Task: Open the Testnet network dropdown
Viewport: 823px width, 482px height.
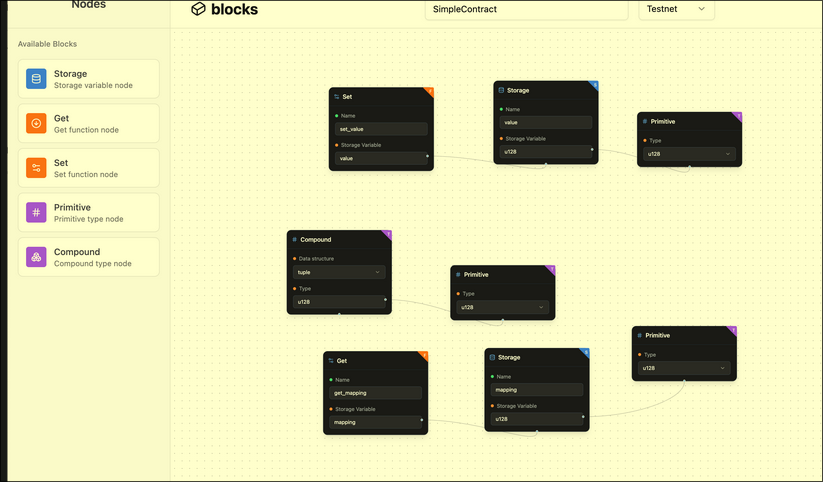Action: click(x=676, y=9)
